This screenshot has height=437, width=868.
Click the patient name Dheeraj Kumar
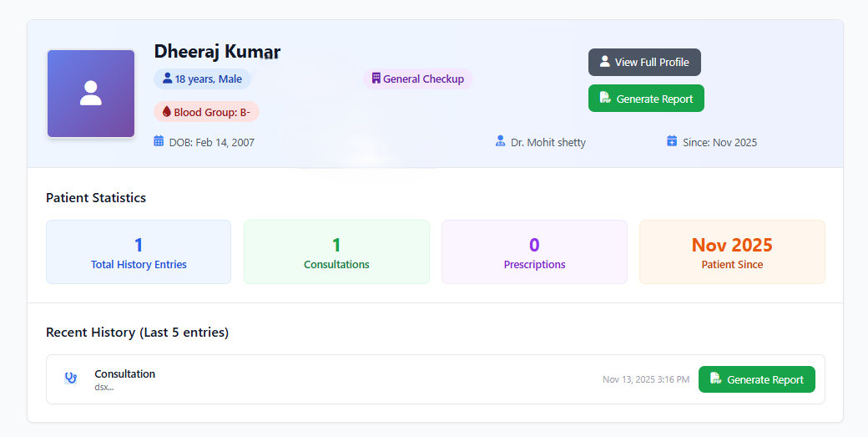click(x=217, y=52)
